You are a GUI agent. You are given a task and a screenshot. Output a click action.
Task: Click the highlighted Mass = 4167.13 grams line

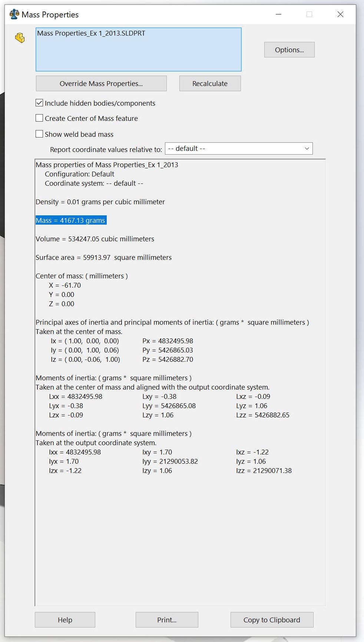[71, 220]
